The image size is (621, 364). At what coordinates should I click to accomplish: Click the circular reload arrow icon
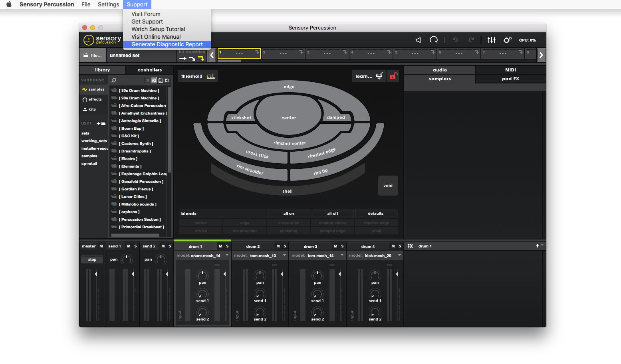point(434,40)
